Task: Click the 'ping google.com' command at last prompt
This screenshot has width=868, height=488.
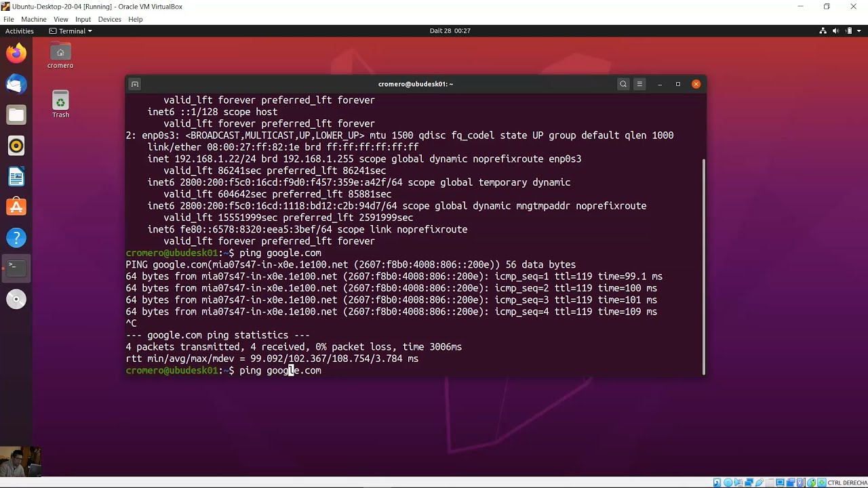Action: pos(280,371)
